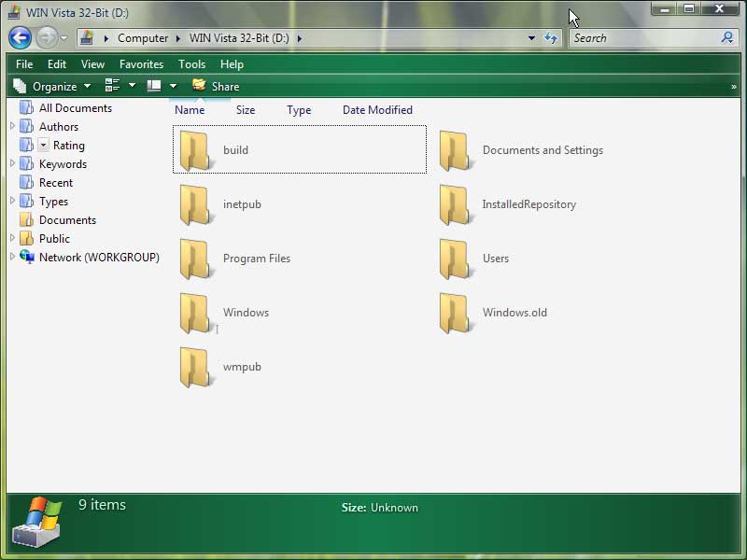The height and width of the screenshot is (560, 747).
Task: Click the All Documents library icon
Action: pyautogui.click(x=26, y=107)
